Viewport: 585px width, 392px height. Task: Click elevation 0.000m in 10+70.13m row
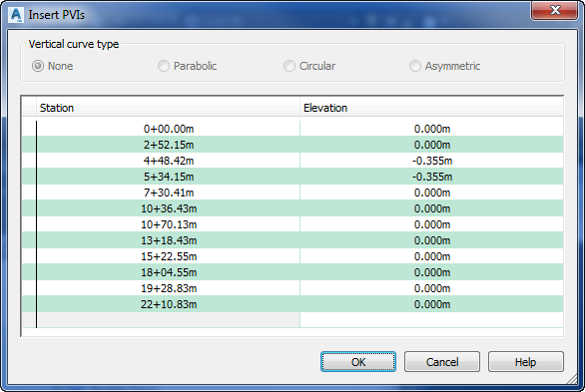[431, 224]
